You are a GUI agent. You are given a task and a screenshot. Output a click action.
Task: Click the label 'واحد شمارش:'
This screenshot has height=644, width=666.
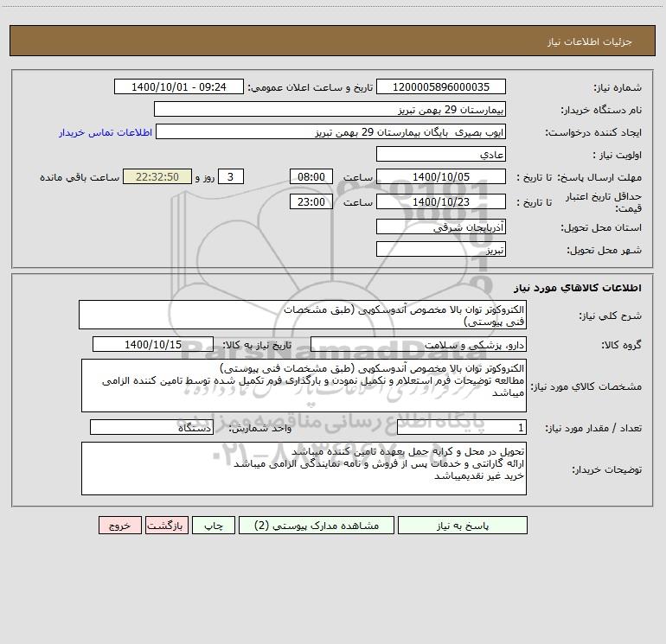[260, 429]
